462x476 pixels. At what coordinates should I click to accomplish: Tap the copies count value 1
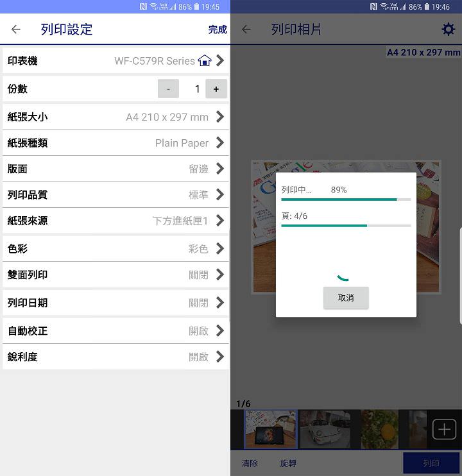point(197,89)
